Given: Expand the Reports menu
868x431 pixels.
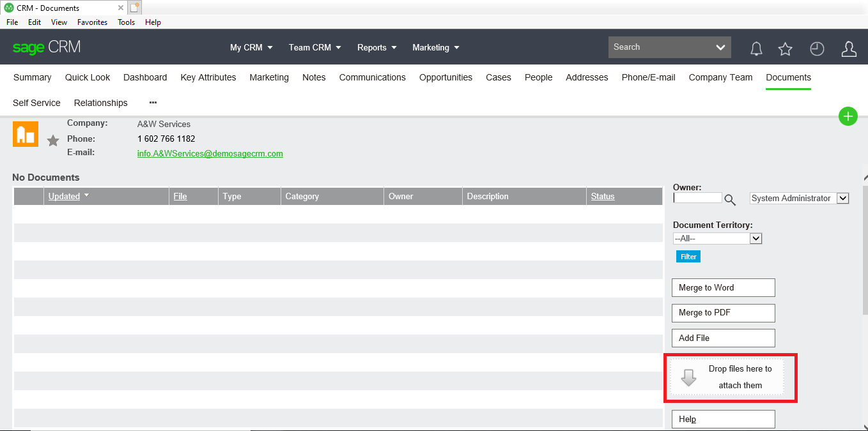Looking at the screenshot, I should (376, 47).
